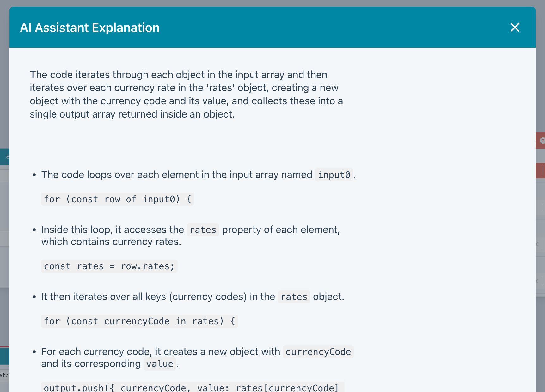Click inline "rates" code after "accesses the"
The image size is (545, 392).
(203, 230)
